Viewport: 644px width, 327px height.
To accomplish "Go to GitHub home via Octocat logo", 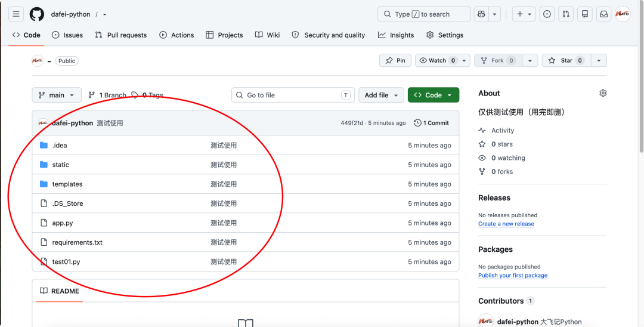I will [37, 14].
